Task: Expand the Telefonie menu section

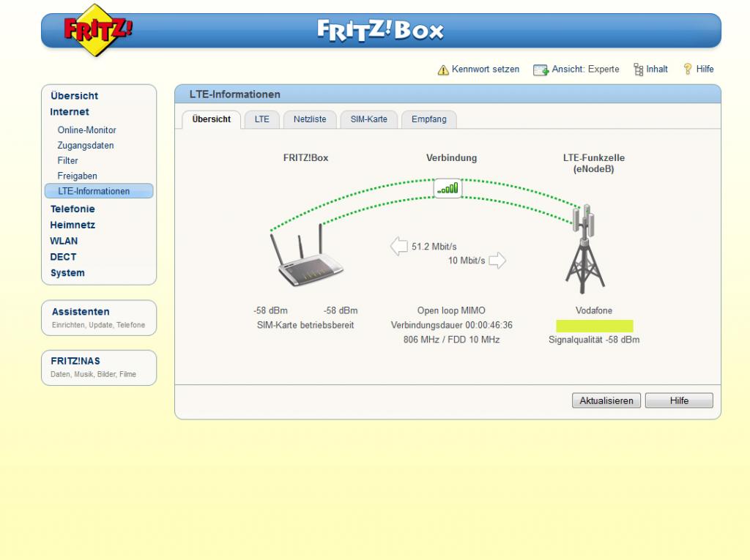Action: 72,209
